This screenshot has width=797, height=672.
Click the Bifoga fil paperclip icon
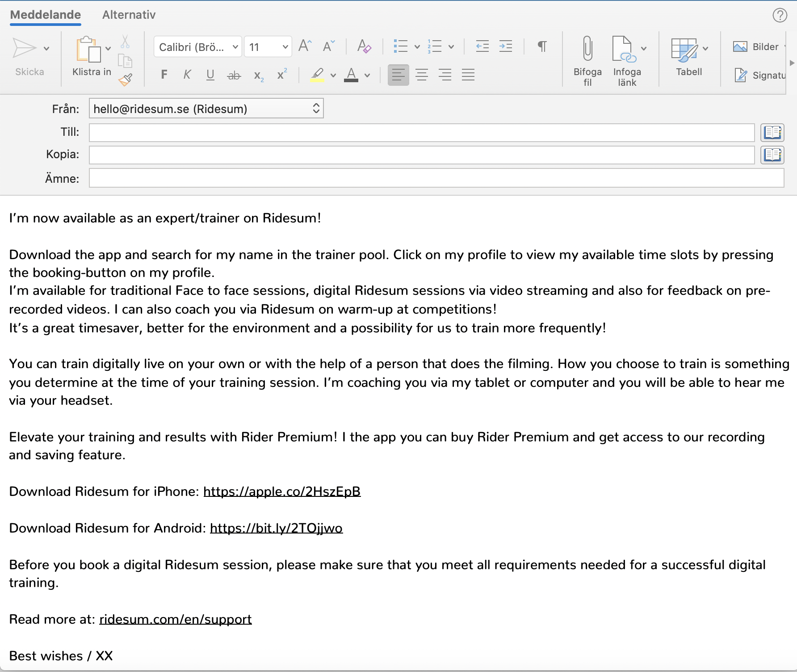coord(587,48)
